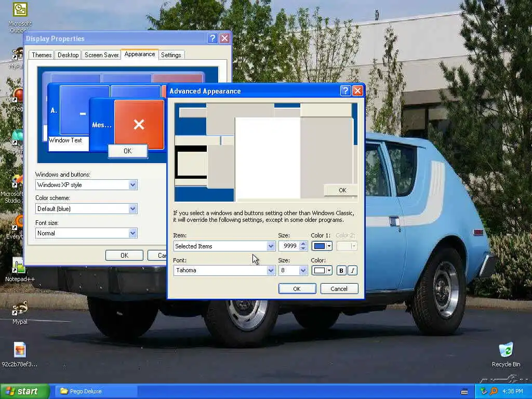This screenshot has height=399, width=532.
Task: Click OK button in Advanced Appearance preview
Action: 342,190
